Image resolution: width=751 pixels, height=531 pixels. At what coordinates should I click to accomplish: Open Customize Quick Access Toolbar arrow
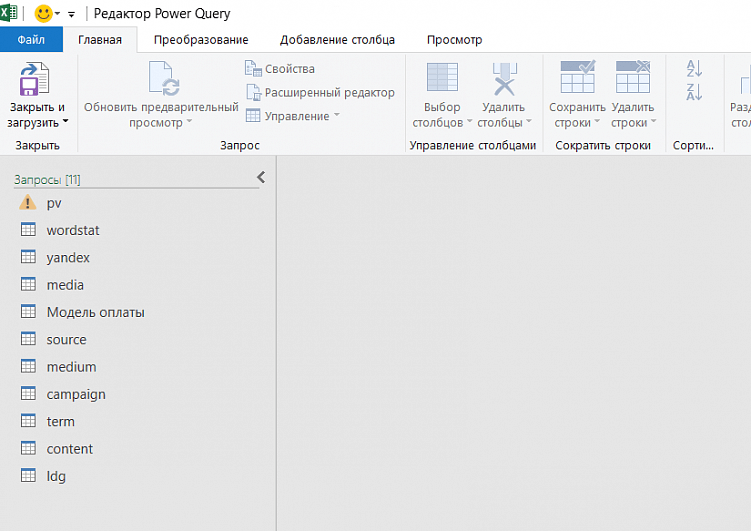click(71, 14)
